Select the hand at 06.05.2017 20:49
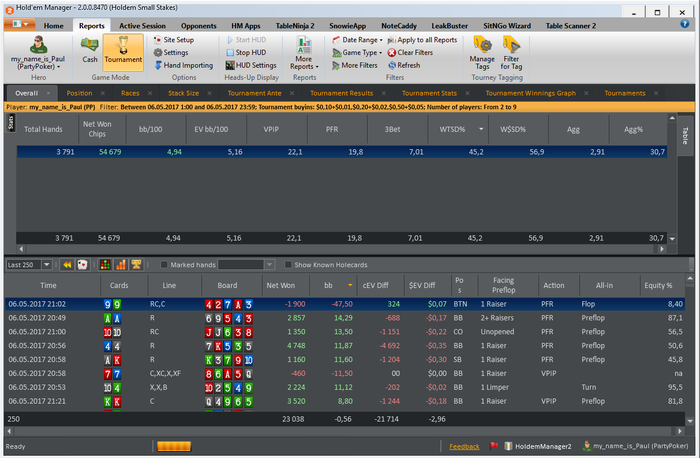 pyautogui.click(x=345, y=318)
